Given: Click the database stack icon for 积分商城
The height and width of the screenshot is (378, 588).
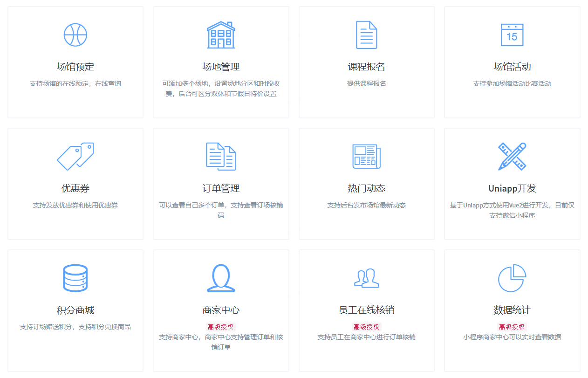Looking at the screenshot, I should point(75,278).
